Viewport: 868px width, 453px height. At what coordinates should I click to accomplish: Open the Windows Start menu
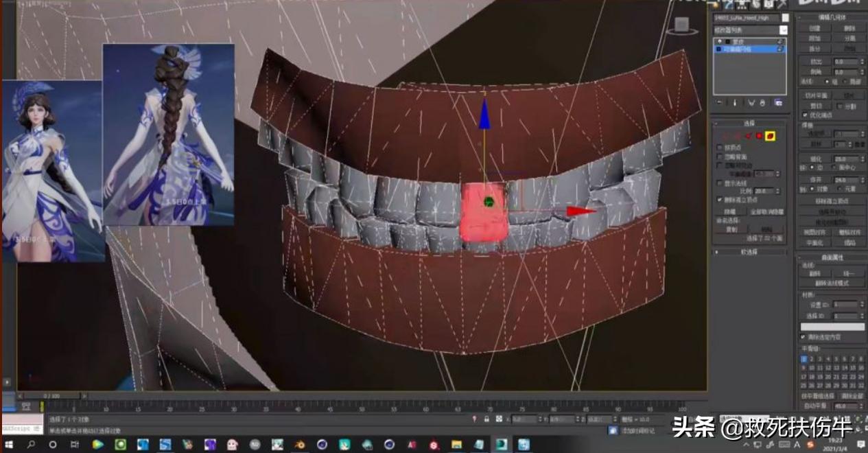click(10, 445)
